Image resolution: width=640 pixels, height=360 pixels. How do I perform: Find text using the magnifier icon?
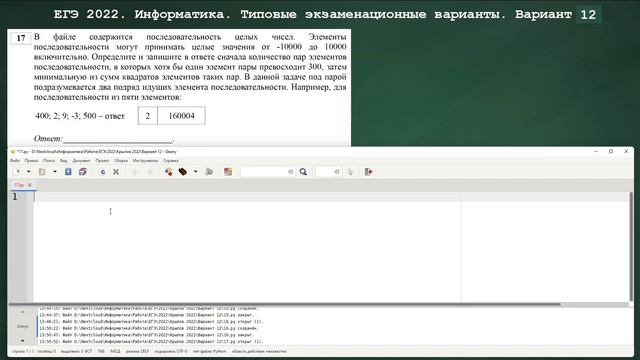pos(303,172)
